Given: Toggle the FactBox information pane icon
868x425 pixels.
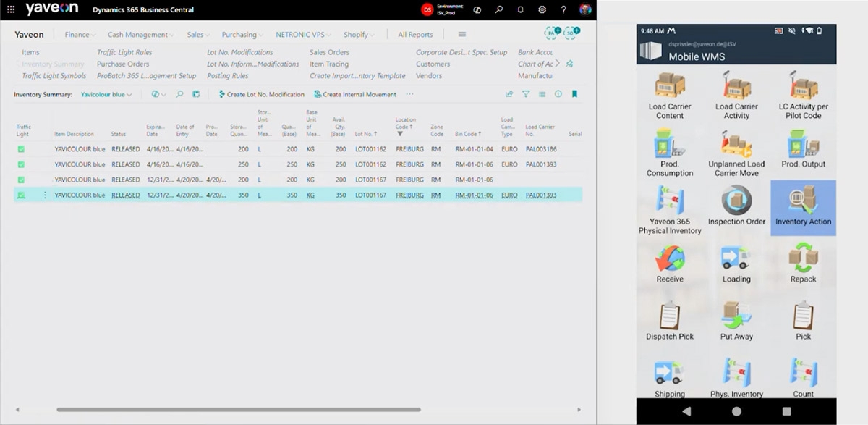Looking at the screenshot, I should [558, 94].
